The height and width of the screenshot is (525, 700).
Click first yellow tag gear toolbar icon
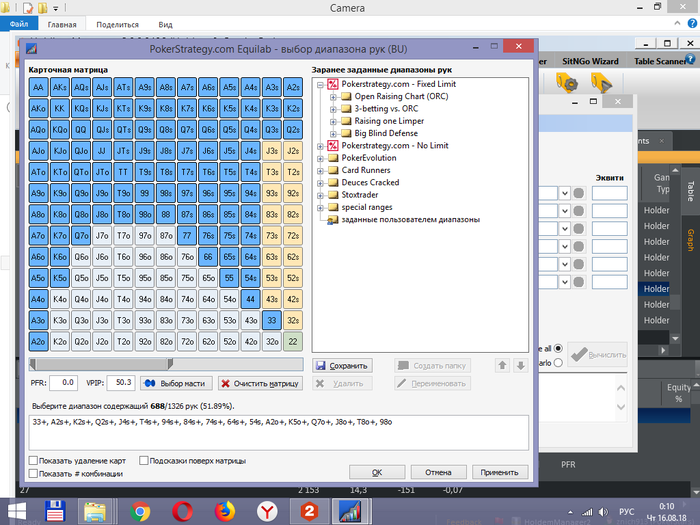(x=567, y=83)
